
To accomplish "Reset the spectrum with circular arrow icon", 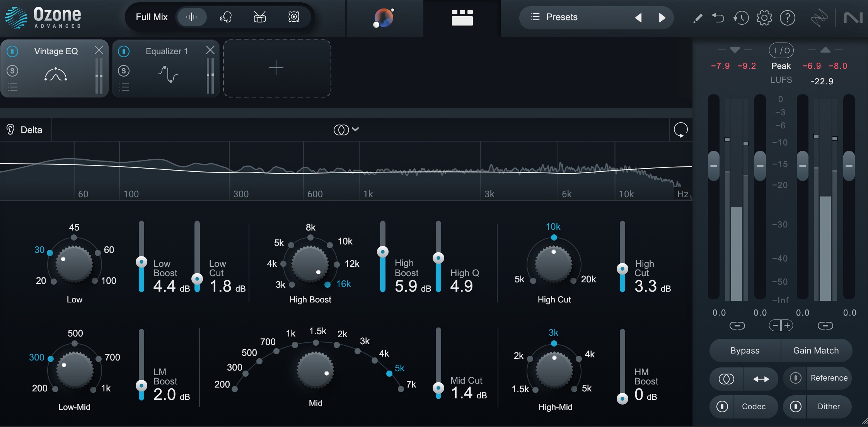I will pos(680,130).
